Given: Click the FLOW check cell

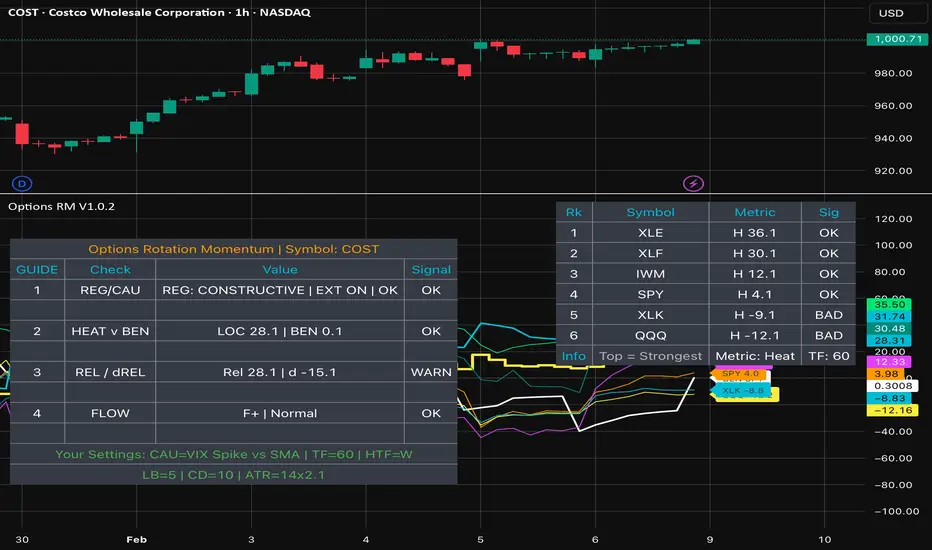Looking at the screenshot, I should pos(110,413).
